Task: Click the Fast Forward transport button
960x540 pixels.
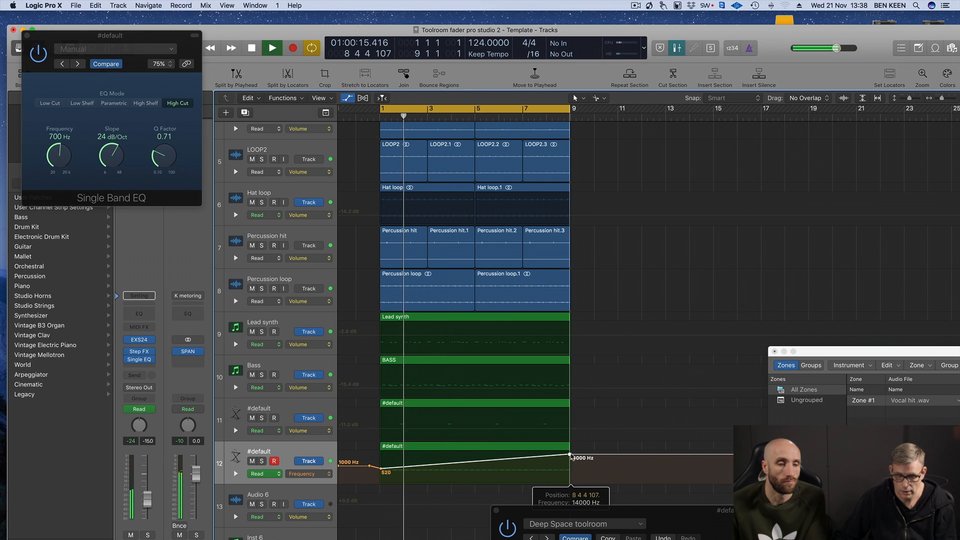Action: tap(231, 48)
